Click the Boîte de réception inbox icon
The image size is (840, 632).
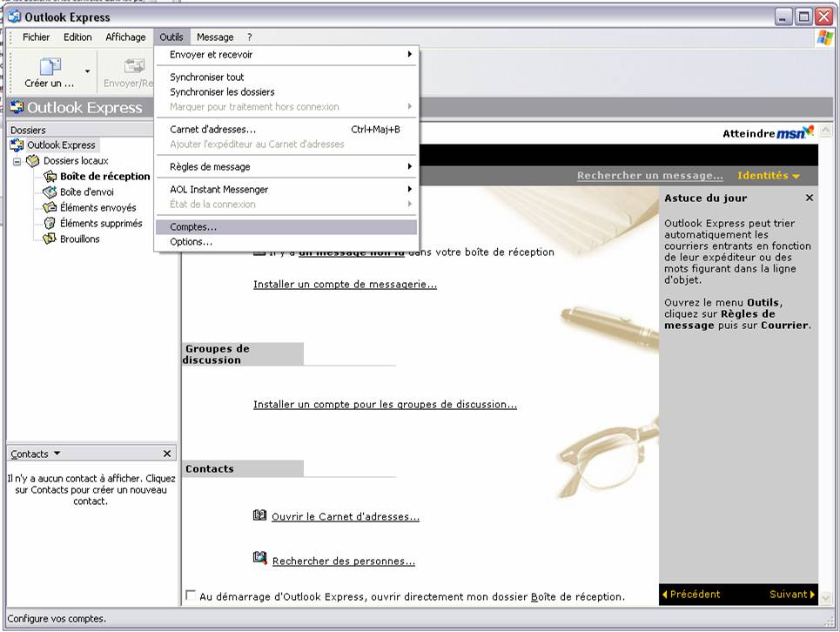(50, 176)
